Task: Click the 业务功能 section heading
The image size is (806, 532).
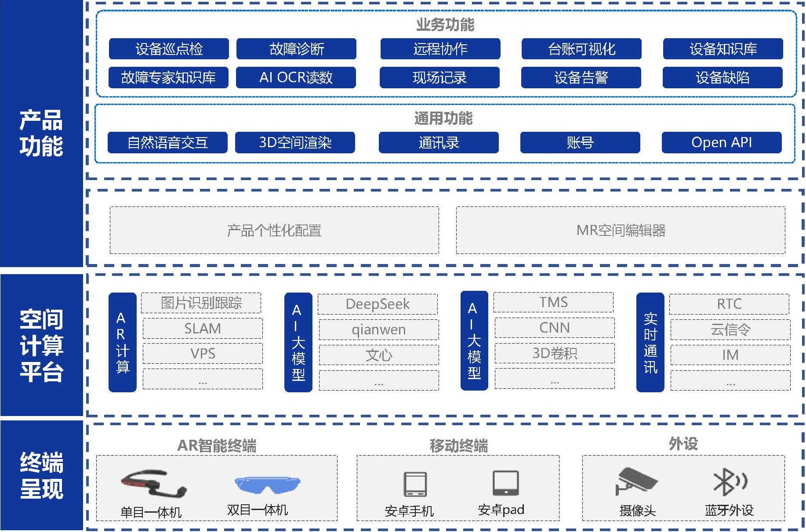Action: (x=445, y=25)
